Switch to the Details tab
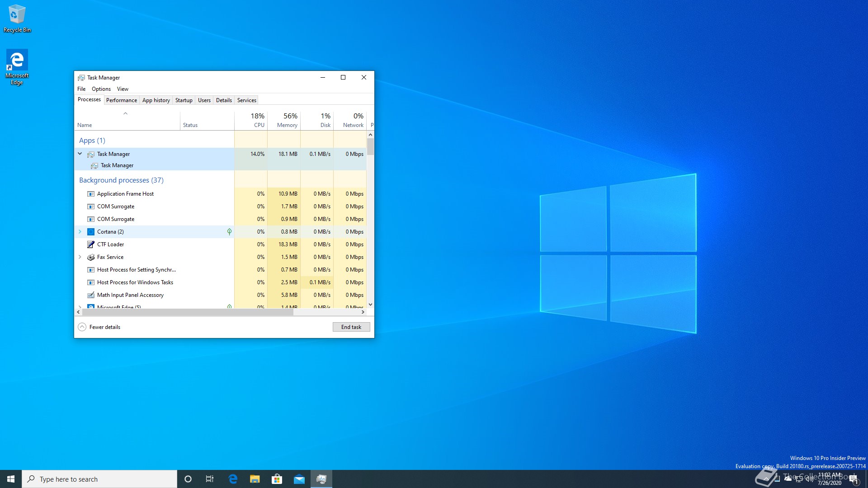Screen dimensions: 868x488 pos(224,100)
